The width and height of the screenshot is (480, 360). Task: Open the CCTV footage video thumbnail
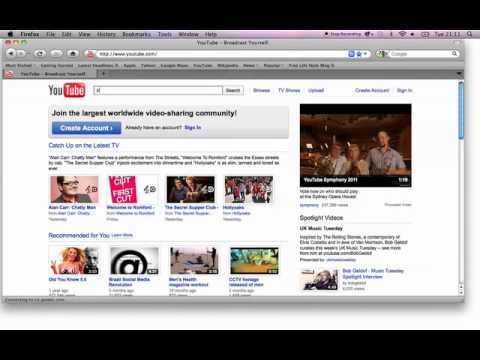(x=254, y=261)
